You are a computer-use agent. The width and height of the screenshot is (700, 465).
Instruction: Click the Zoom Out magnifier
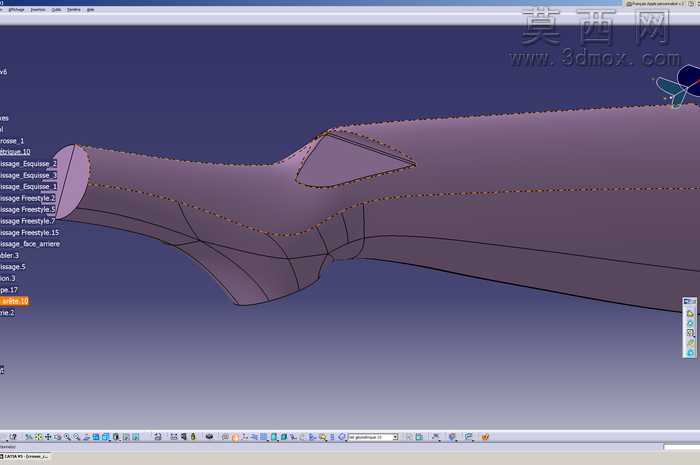(76, 437)
